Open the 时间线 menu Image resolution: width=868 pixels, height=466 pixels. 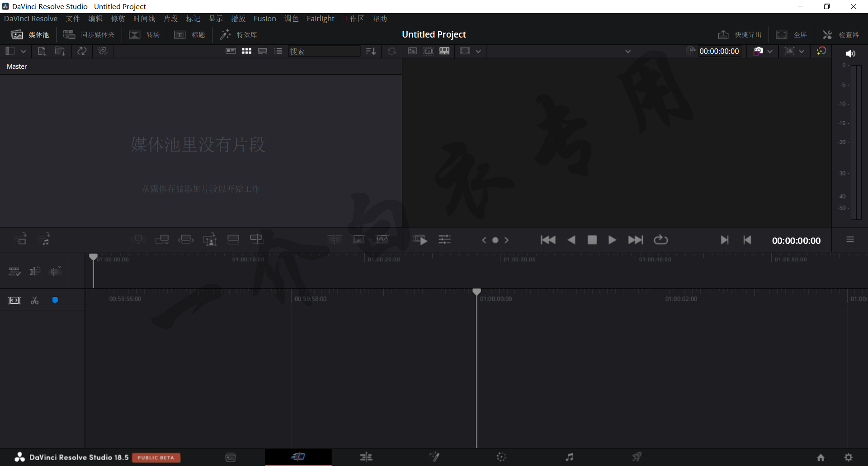coord(144,19)
